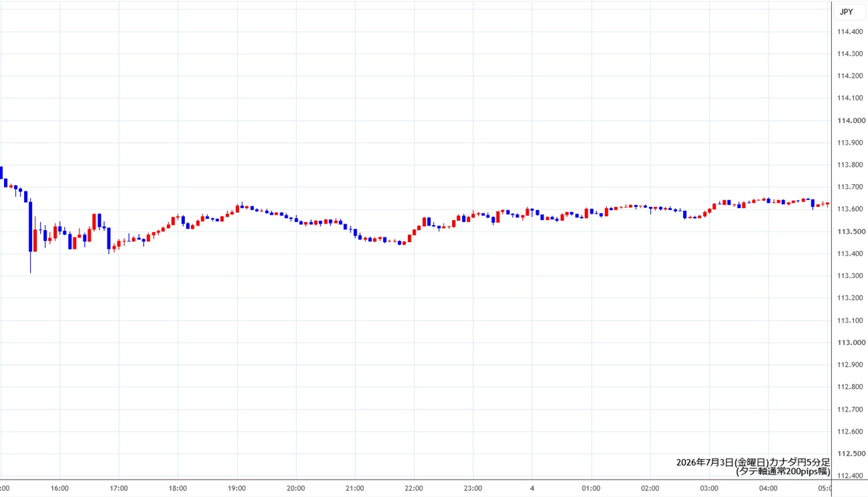Click the 113.100 price axis label

tap(849, 320)
